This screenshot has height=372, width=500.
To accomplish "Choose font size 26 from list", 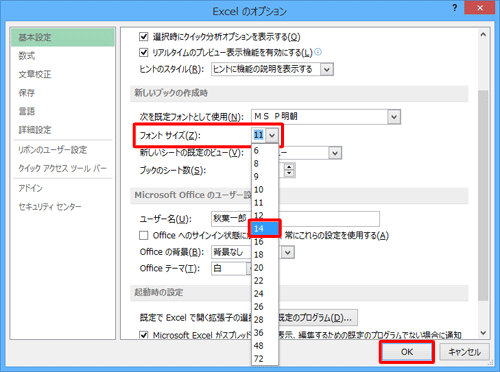I will tap(265, 306).
